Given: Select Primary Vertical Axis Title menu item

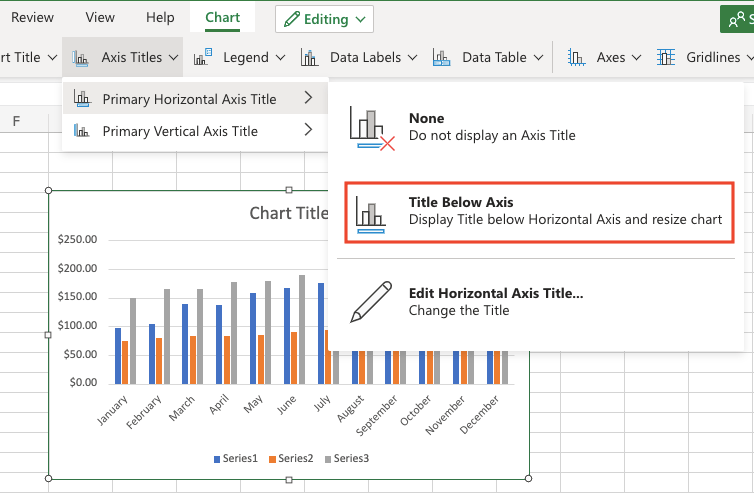Looking at the screenshot, I should click(195, 130).
